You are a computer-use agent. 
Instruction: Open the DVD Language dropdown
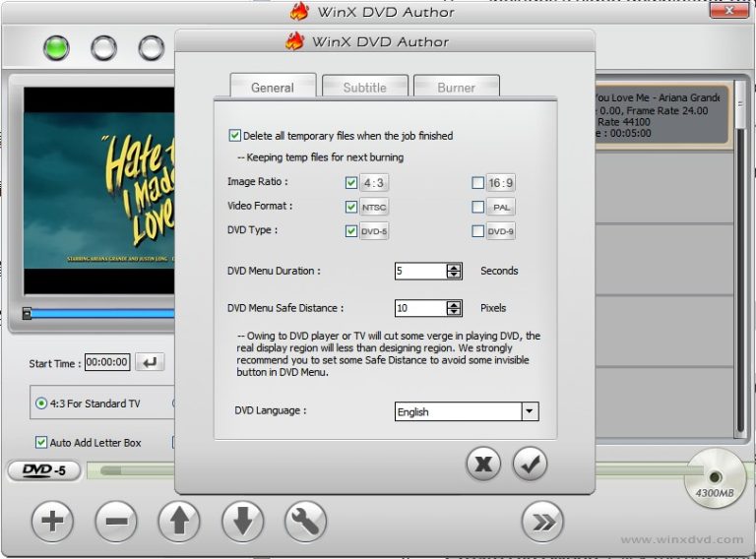pos(530,411)
